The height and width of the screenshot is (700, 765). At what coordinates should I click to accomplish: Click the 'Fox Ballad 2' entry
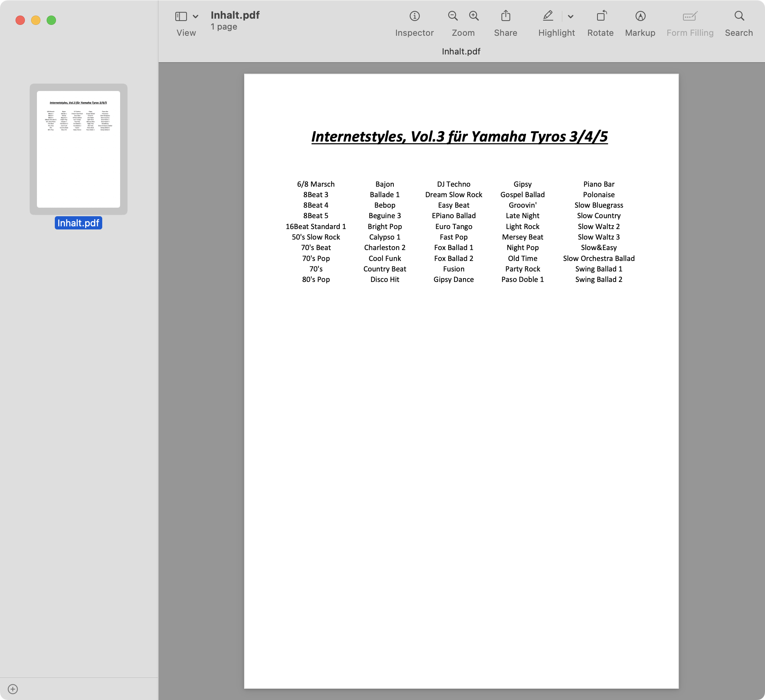click(x=454, y=258)
